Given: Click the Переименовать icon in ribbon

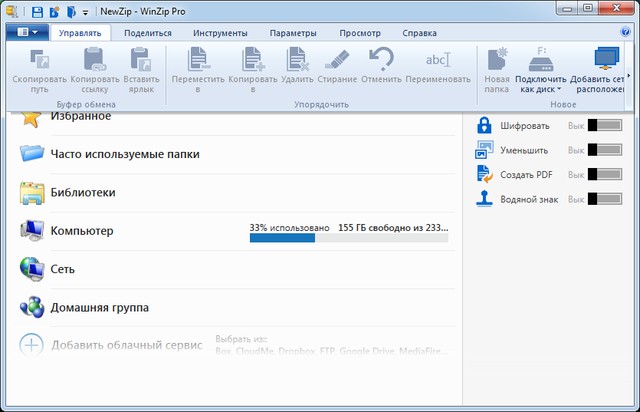Looking at the screenshot, I should pyautogui.click(x=438, y=59).
